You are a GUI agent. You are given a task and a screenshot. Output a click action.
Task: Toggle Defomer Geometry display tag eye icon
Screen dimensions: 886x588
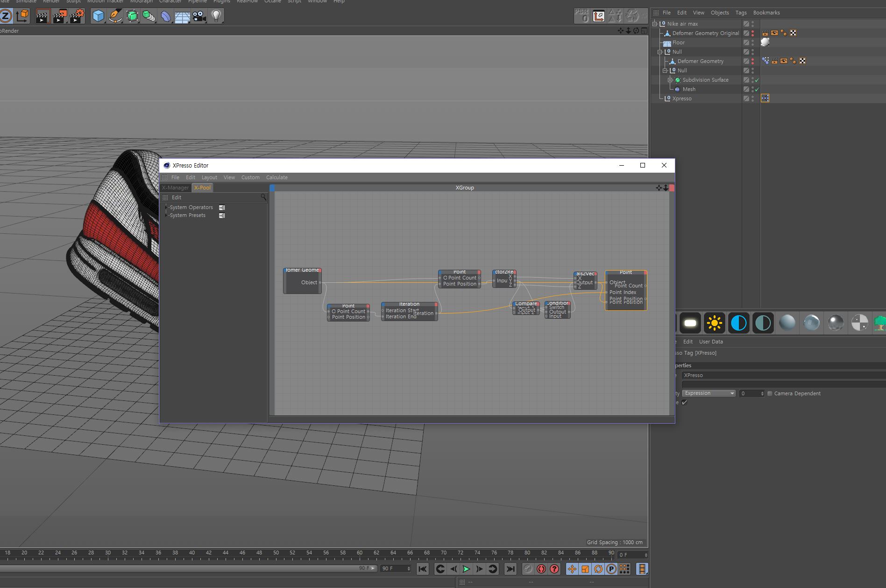(x=784, y=61)
